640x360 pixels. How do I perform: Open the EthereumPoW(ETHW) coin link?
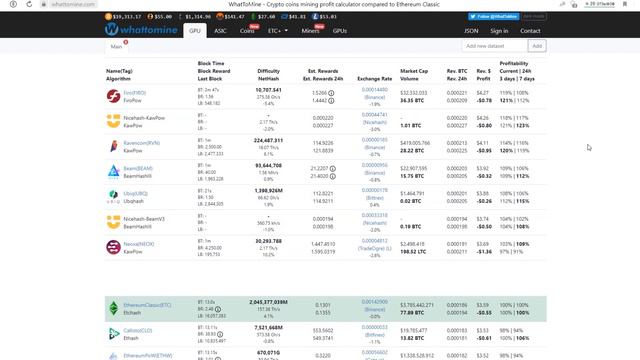[148, 356]
